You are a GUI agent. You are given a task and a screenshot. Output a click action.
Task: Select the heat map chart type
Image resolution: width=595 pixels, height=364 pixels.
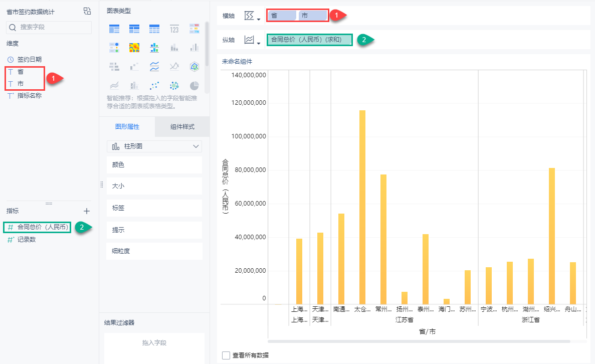tap(134, 48)
